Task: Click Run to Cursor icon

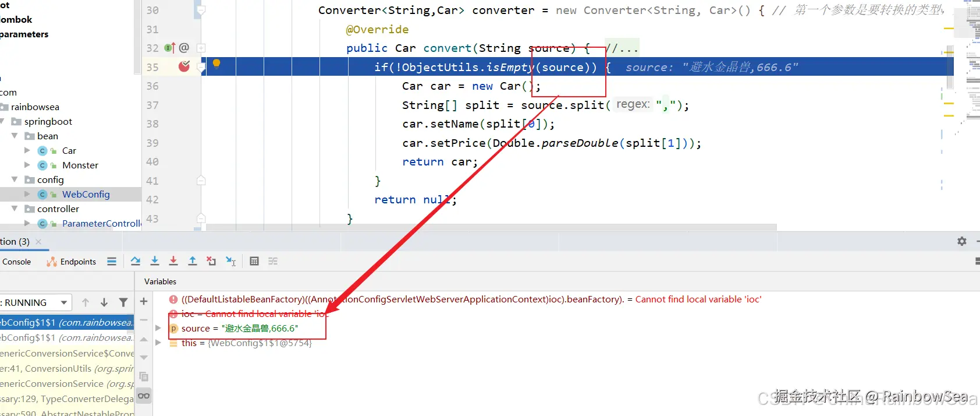Action: [x=231, y=261]
